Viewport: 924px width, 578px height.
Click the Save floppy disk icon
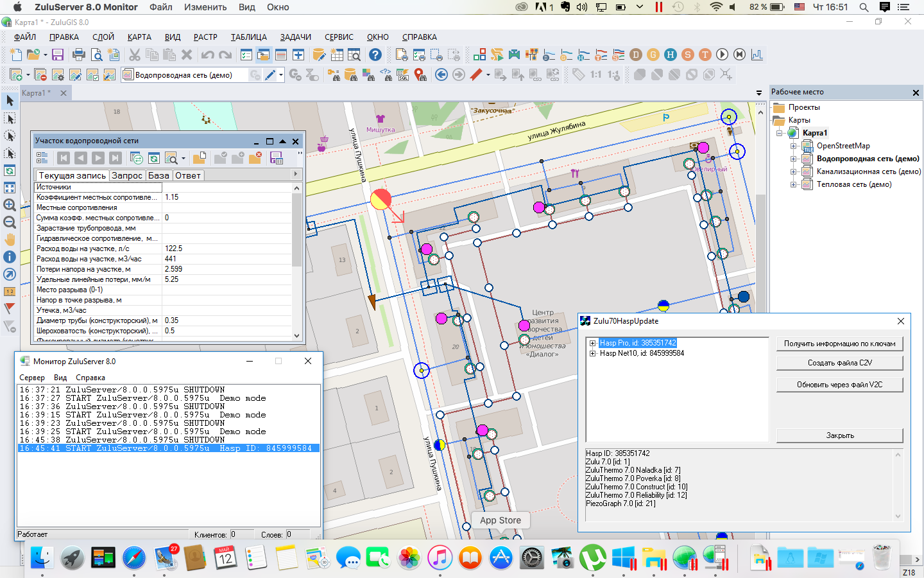coord(58,55)
